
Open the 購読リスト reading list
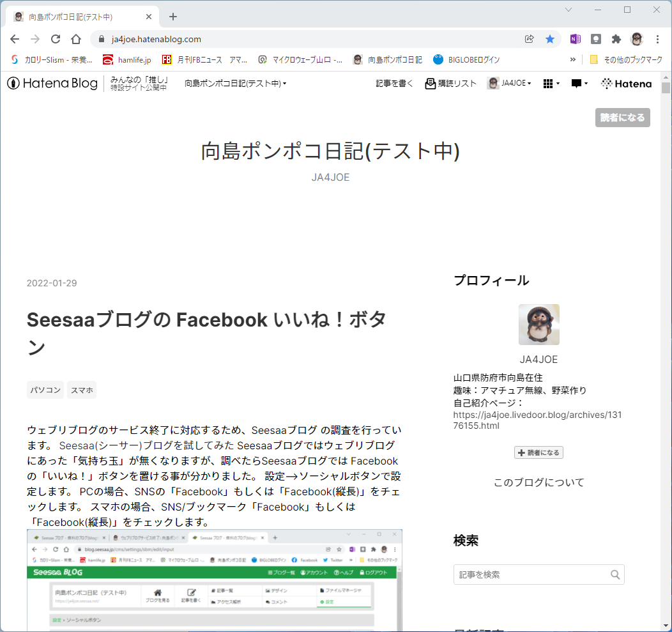(450, 83)
